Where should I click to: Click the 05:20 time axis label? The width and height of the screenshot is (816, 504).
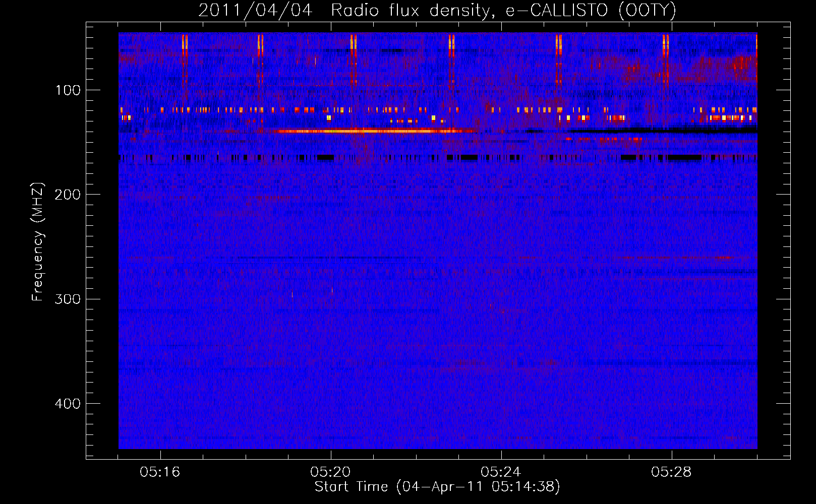(x=330, y=472)
